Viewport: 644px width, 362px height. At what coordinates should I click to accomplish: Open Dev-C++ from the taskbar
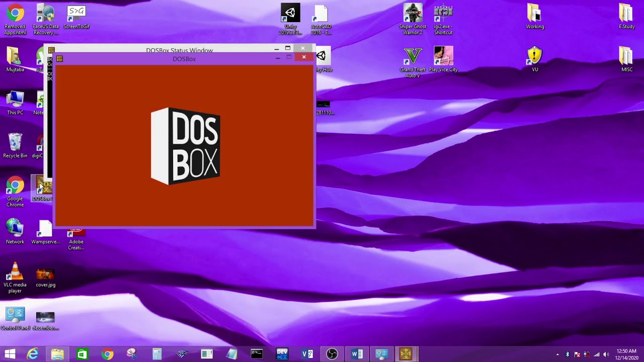[x=282, y=354]
